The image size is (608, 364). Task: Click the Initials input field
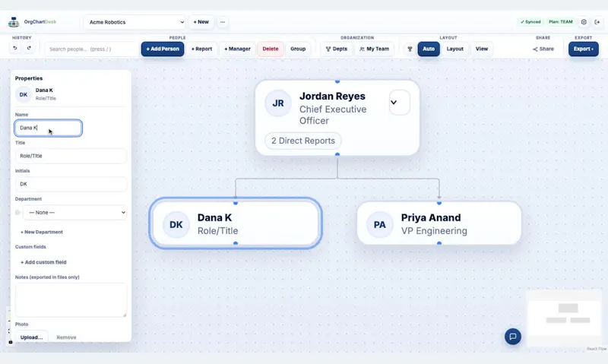point(71,184)
